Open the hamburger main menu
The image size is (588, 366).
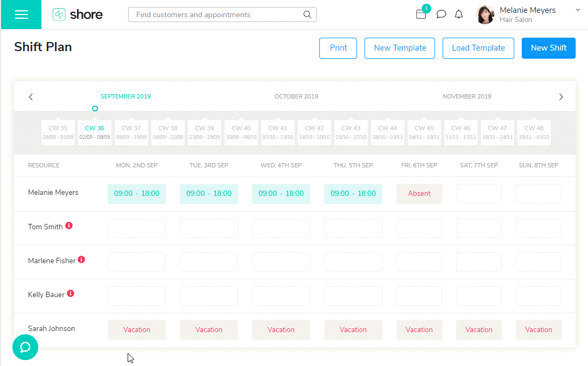click(22, 15)
